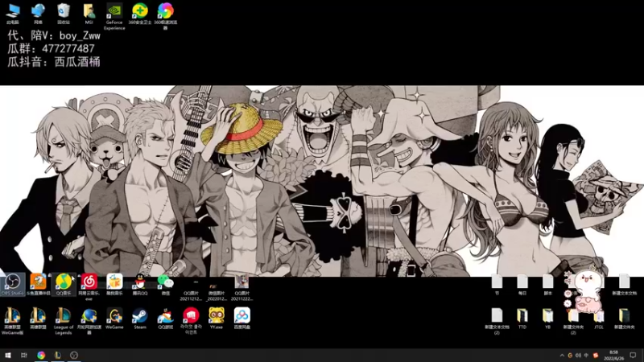Viewport: 644px width, 362px height.
Task: Open the Network desktop icon
Action: (x=38, y=14)
